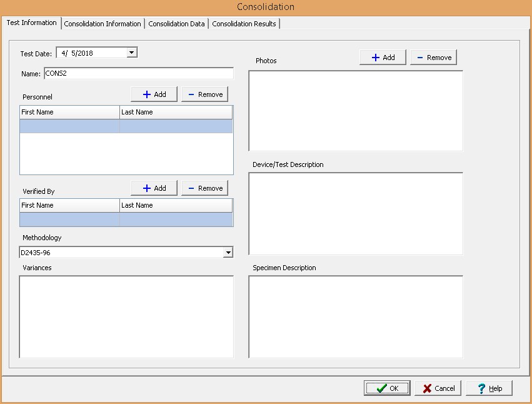532x404 pixels.
Task: Add a photo using Photos Add button
Action: 383,58
